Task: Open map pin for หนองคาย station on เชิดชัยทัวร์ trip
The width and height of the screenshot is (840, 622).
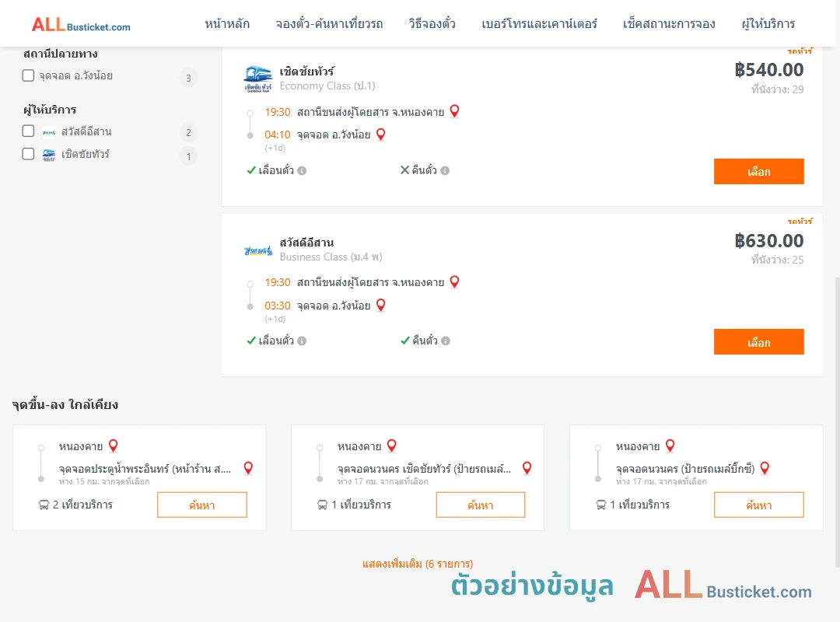Action: coord(454,111)
